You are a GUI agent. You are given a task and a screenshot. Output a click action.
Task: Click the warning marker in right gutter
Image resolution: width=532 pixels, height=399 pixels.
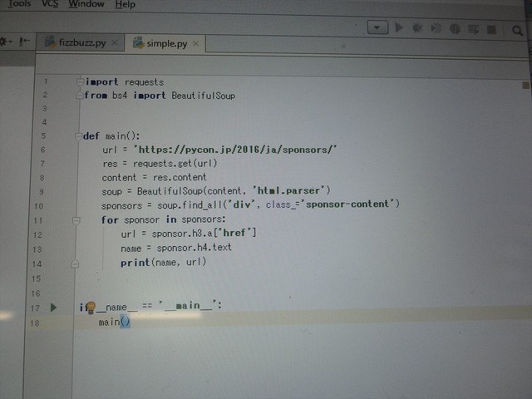click(x=525, y=85)
